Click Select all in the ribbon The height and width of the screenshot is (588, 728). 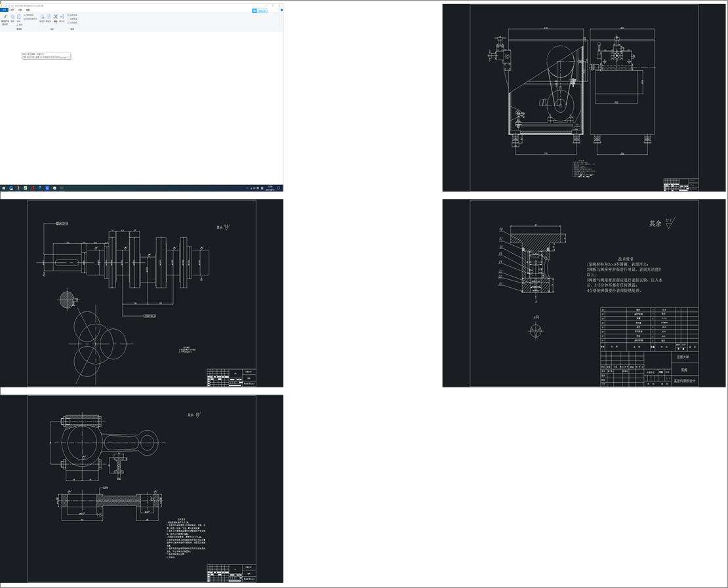(x=72, y=15)
